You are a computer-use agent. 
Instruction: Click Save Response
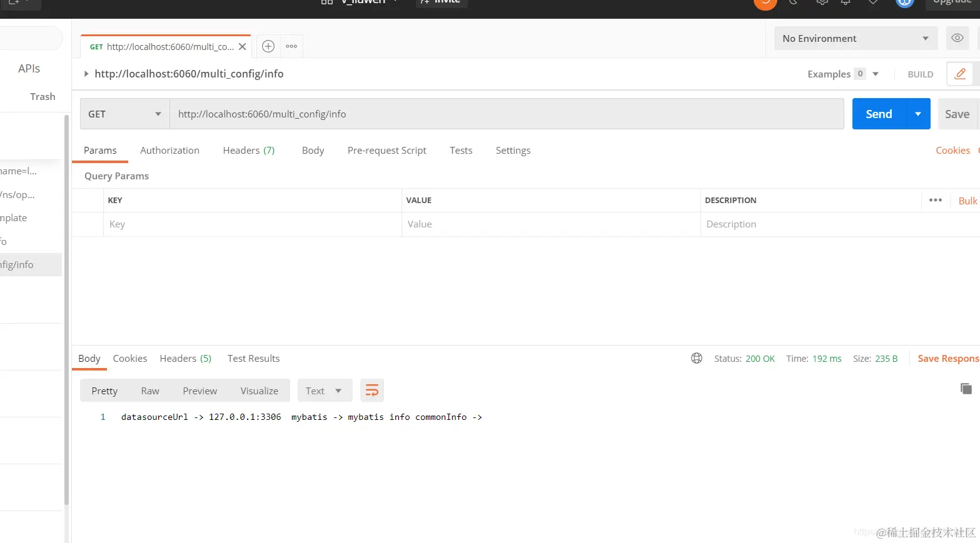point(948,359)
